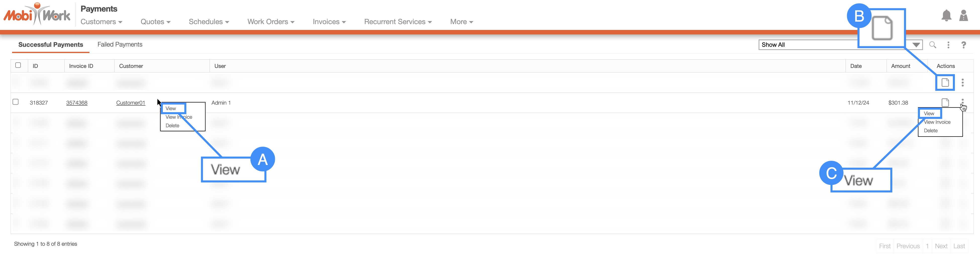Image resolution: width=980 pixels, height=254 pixels.
Task: Expand the Show All filter dropdown
Action: [x=916, y=45]
